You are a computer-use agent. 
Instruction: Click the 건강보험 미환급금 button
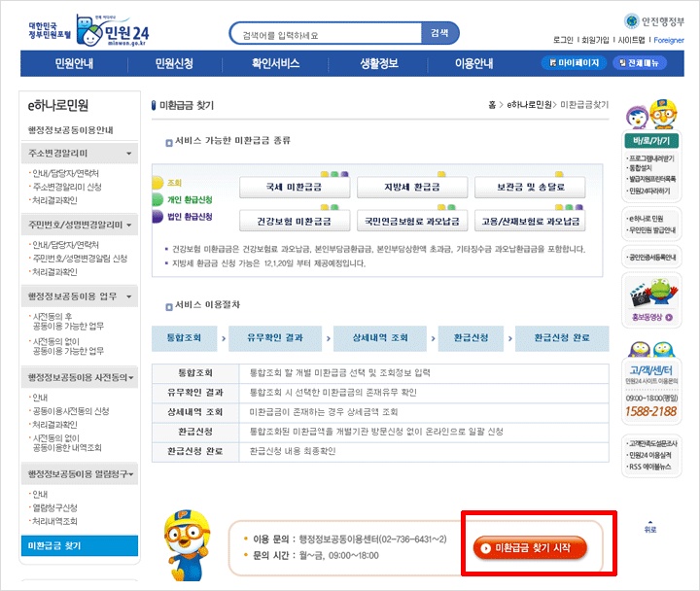pos(295,221)
